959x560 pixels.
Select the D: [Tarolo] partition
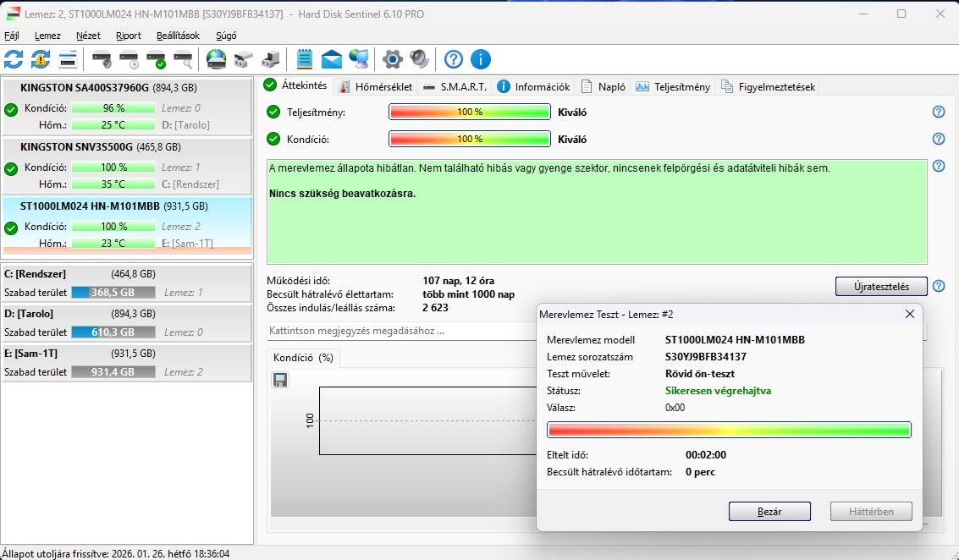pyautogui.click(x=127, y=323)
